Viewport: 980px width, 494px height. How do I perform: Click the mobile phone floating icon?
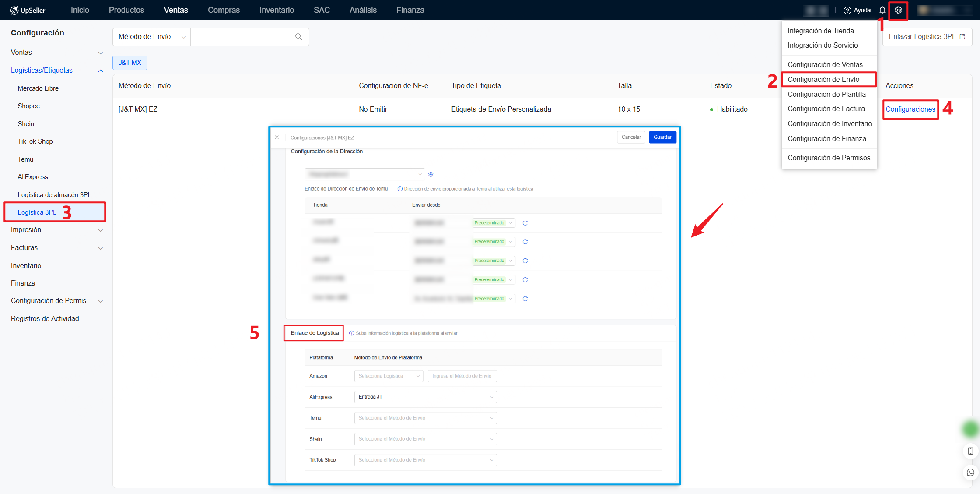970,451
